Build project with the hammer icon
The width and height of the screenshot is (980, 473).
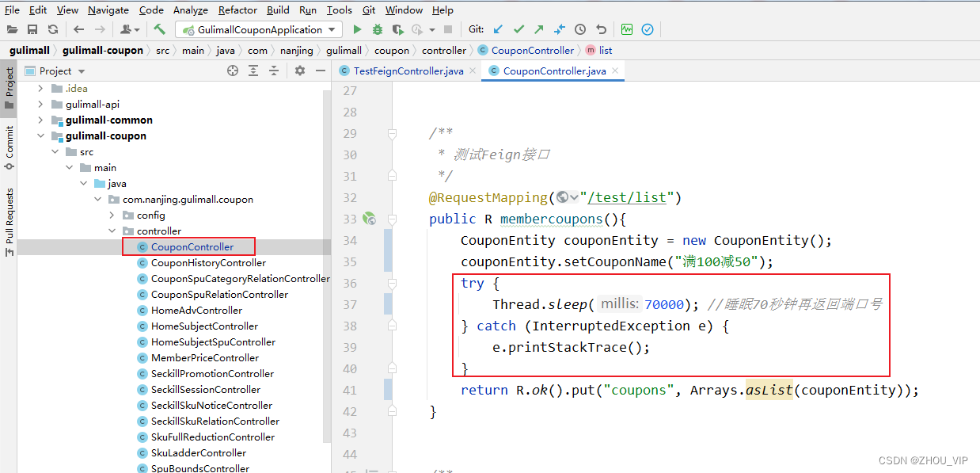pyautogui.click(x=159, y=29)
